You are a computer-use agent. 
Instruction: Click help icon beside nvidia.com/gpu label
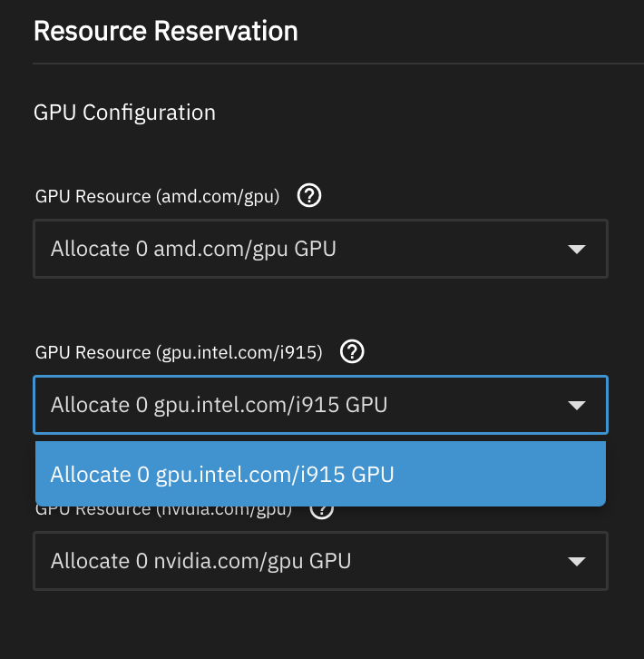322,510
